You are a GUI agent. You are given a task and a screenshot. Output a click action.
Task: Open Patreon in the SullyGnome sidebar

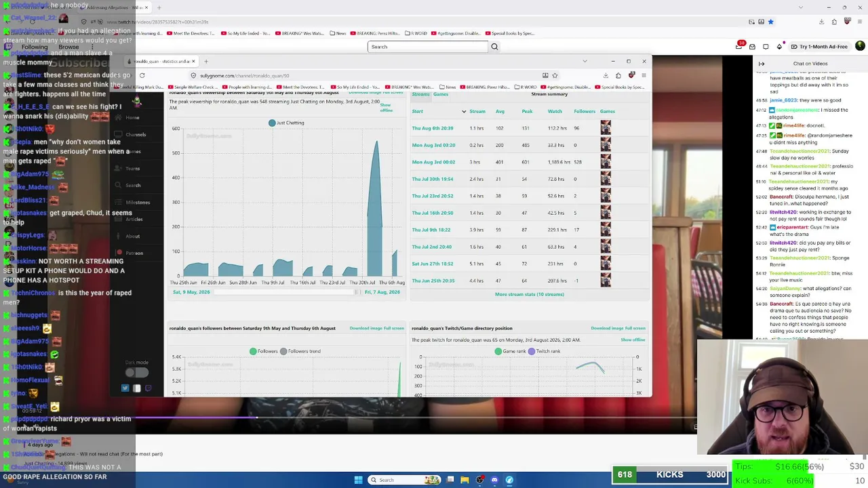pos(134,253)
